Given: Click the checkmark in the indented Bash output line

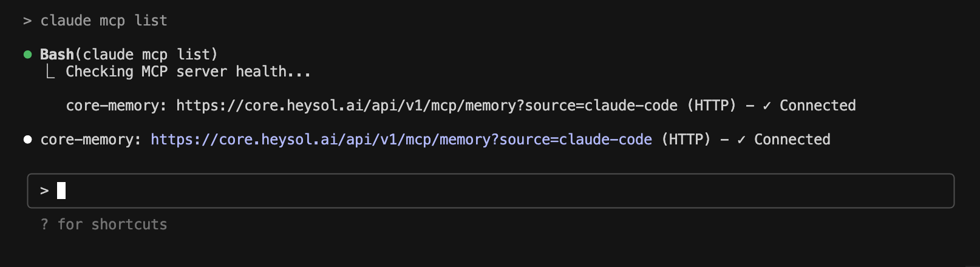Looking at the screenshot, I should [767, 106].
